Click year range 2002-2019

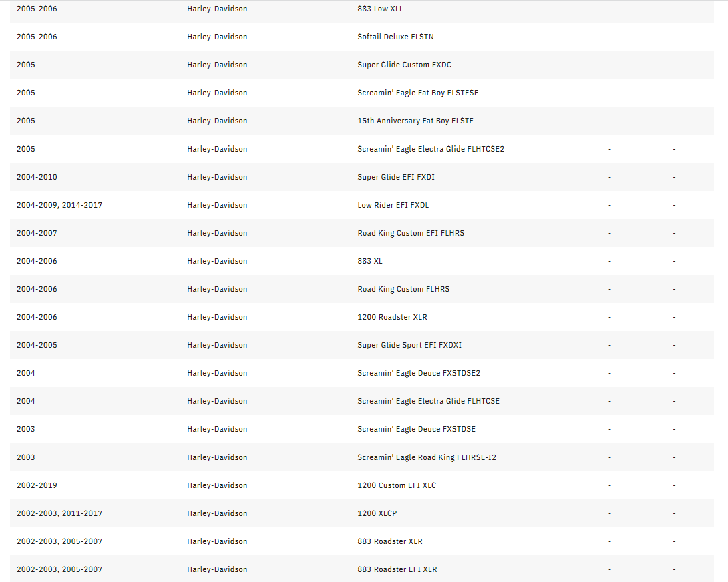(x=37, y=485)
